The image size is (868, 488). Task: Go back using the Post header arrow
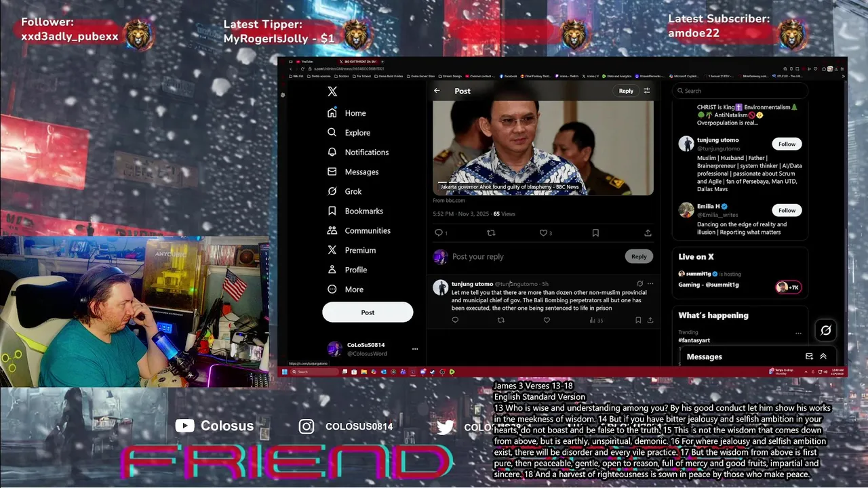pos(437,91)
